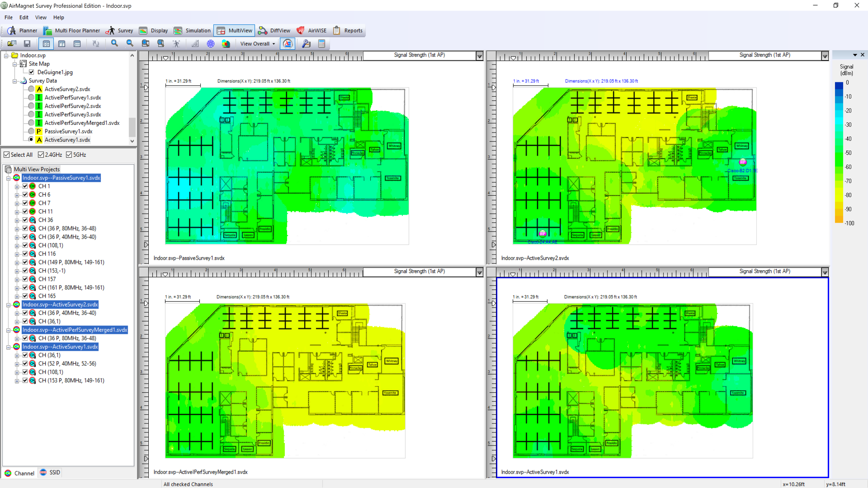
Task: Collapse the Indoor.svp--ActiveIPerfSurveyMerged1.svdx project node
Action: [8, 330]
